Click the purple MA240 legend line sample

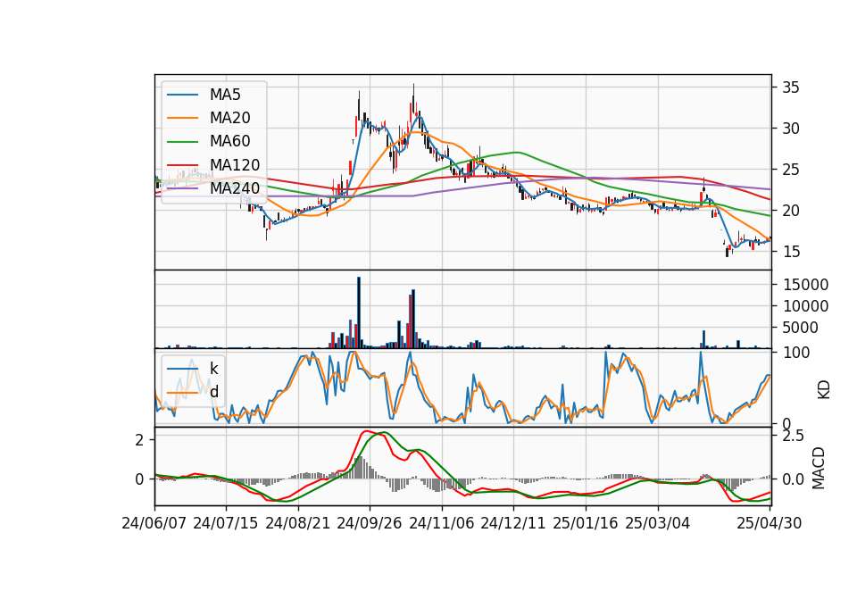coord(182,188)
